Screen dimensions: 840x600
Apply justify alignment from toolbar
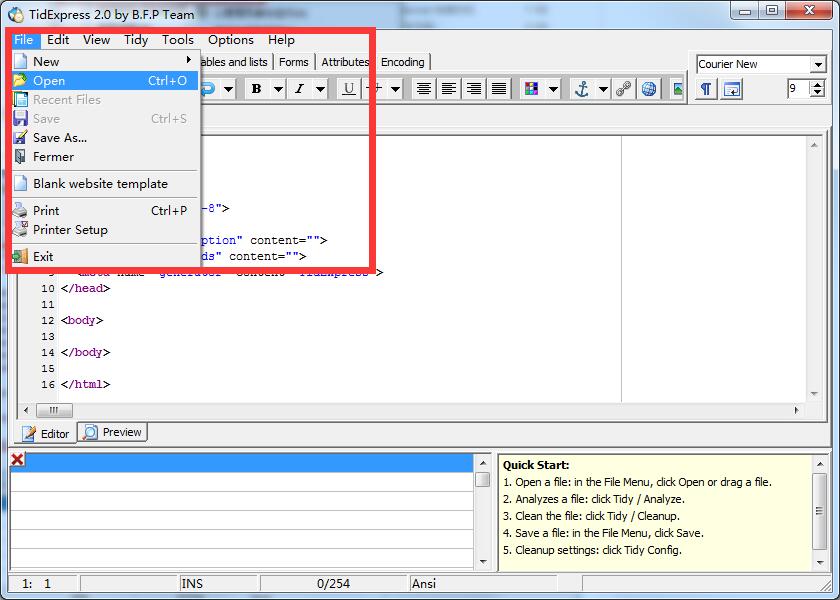click(x=499, y=88)
